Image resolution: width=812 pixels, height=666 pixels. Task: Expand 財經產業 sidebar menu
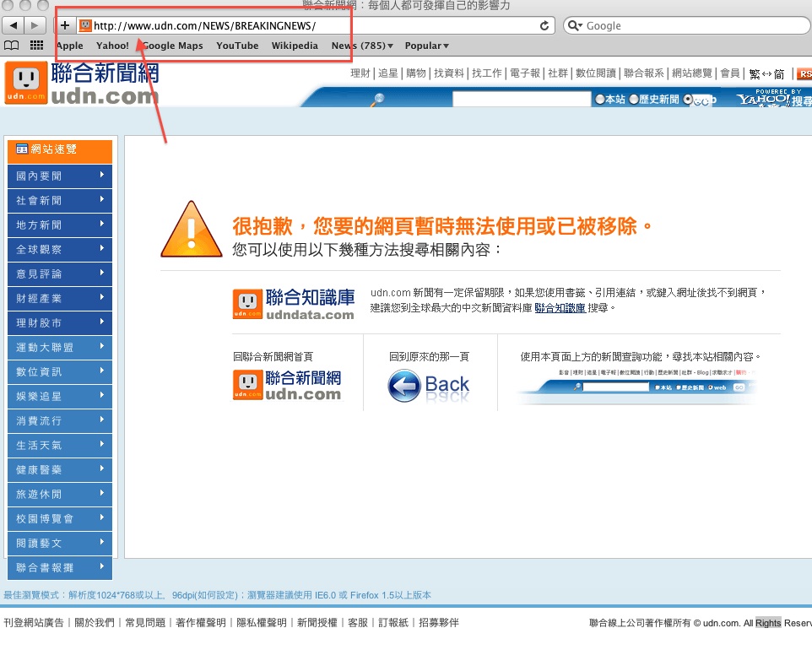(x=60, y=298)
